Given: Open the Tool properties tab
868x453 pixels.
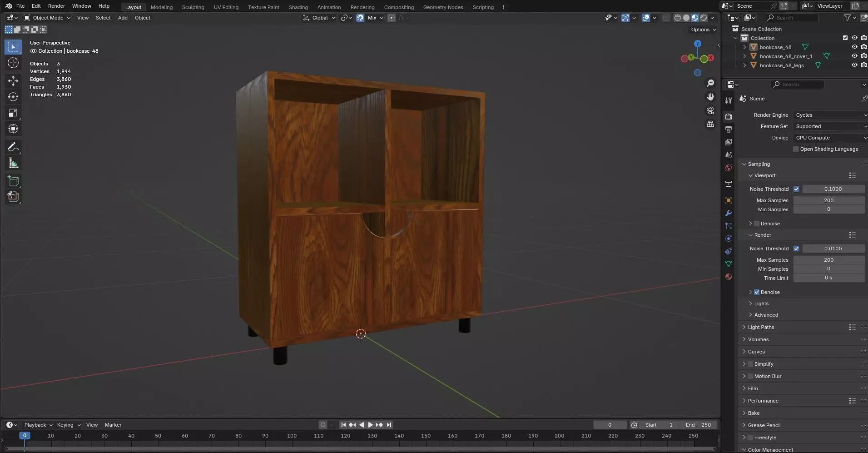Looking at the screenshot, I should [729, 100].
